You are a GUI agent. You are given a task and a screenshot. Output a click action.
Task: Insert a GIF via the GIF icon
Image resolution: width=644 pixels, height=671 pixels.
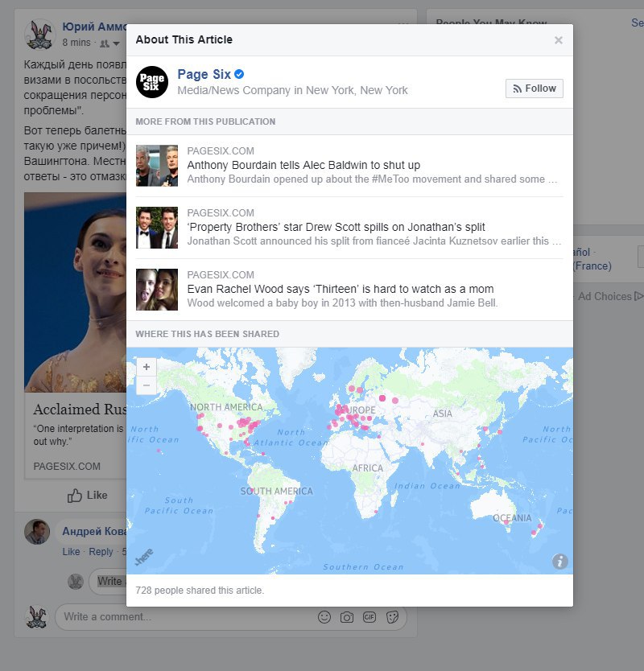coord(369,617)
